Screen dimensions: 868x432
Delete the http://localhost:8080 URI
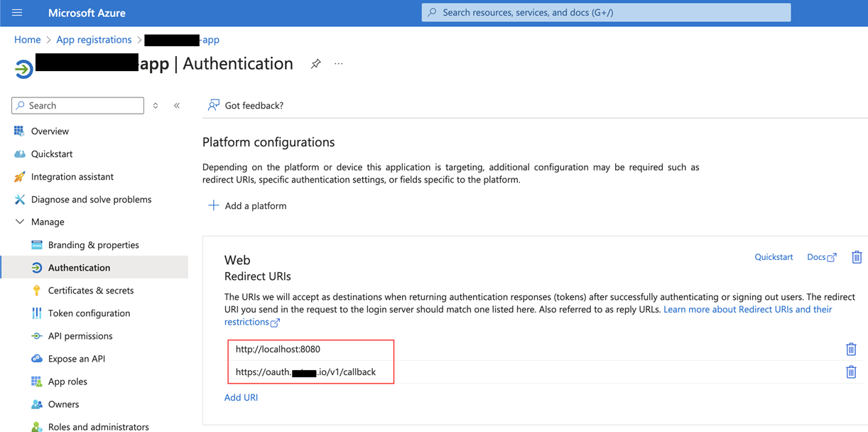point(851,349)
